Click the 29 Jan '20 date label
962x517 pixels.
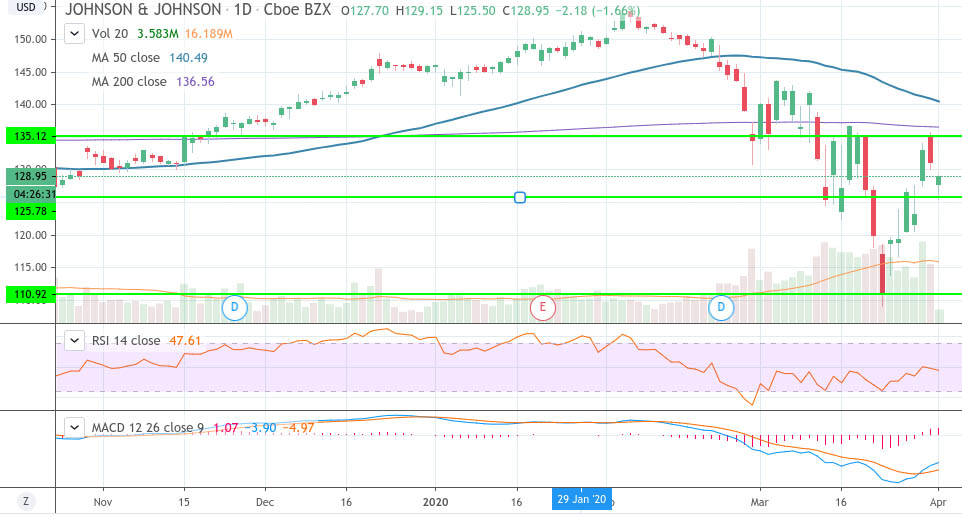[582, 499]
